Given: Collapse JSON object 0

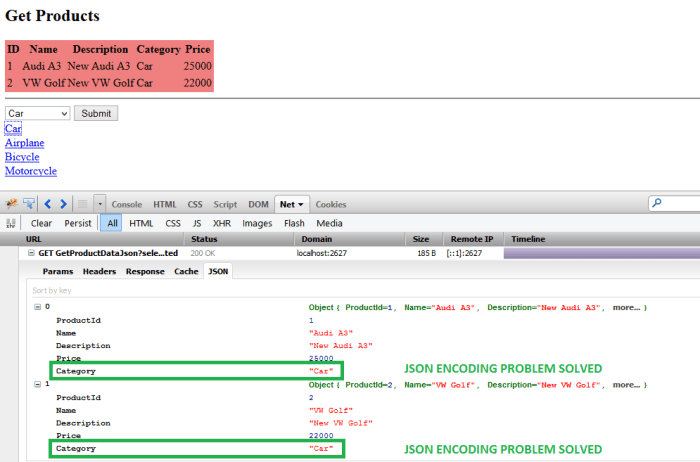Looking at the screenshot, I should point(37,307).
